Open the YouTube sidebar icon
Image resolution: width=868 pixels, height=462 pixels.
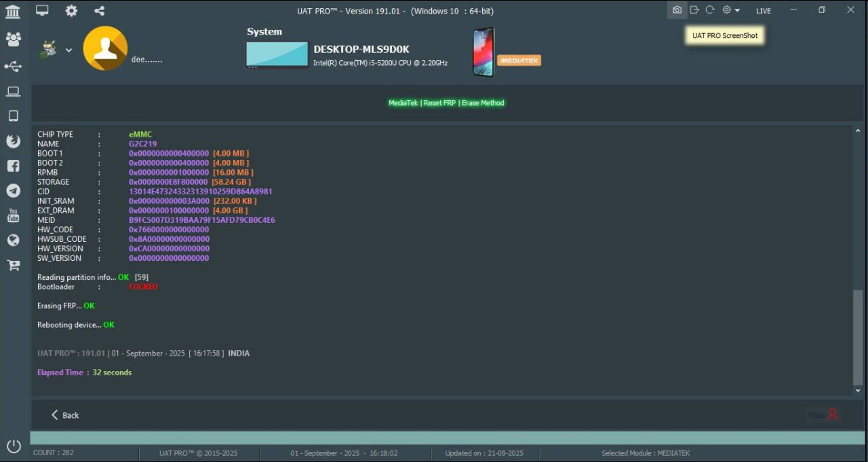click(x=13, y=215)
